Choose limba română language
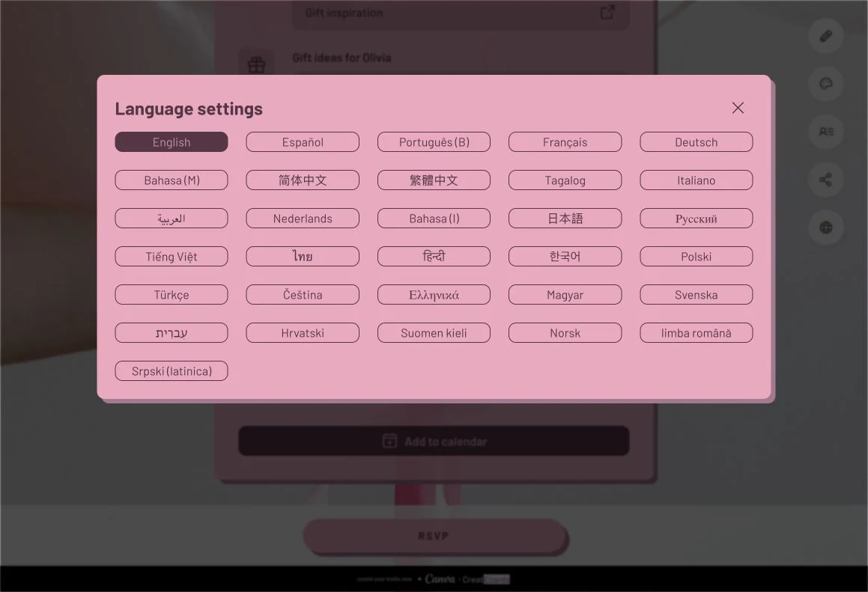This screenshot has height=592, width=868. coord(696,333)
